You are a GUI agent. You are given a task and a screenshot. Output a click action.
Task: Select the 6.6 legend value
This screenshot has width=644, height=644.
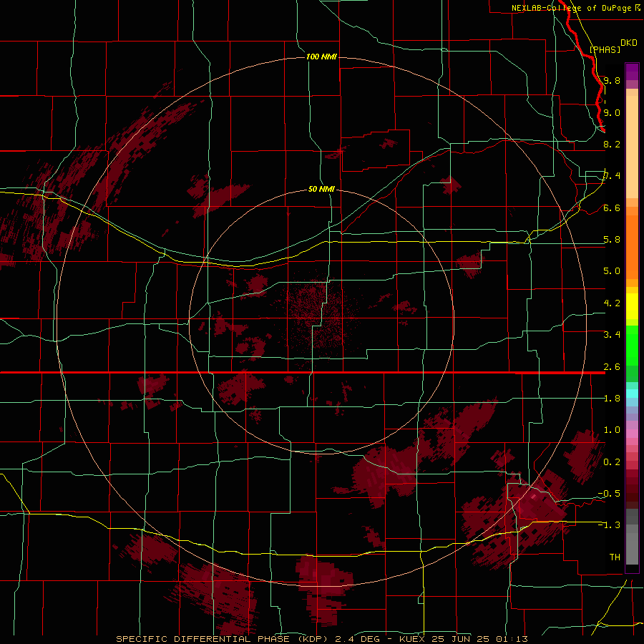click(x=612, y=208)
